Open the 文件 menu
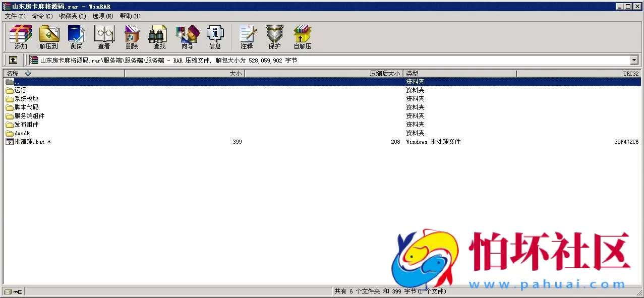Screen dimensions: 644x298 15,16
